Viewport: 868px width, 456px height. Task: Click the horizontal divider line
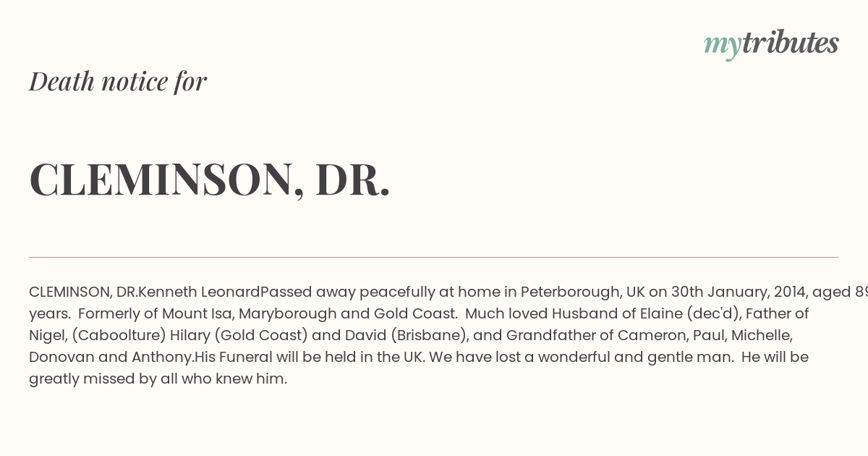(x=434, y=257)
